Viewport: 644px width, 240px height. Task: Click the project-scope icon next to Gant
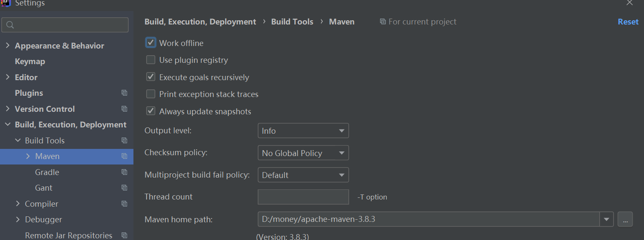pyautogui.click(x=124, y=188)
